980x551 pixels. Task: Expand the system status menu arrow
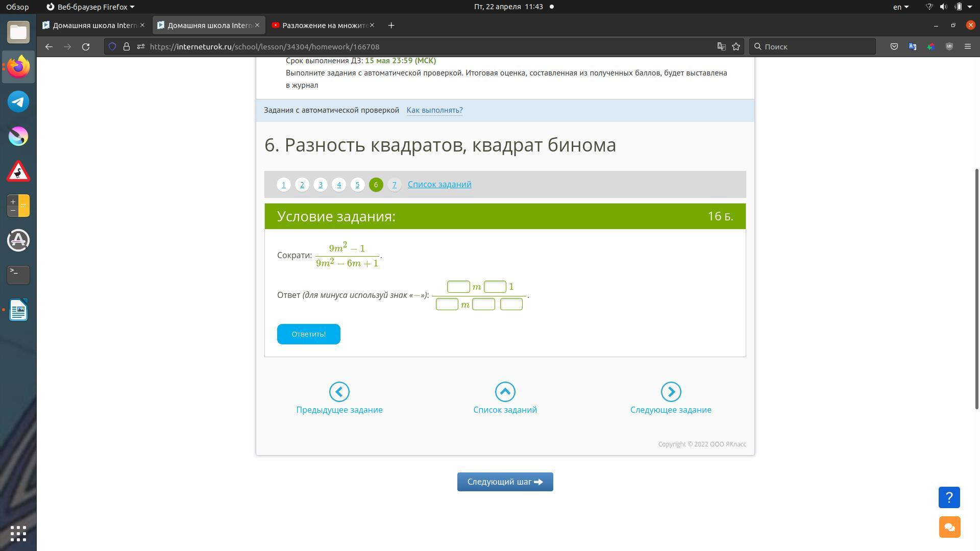[970, 7]
